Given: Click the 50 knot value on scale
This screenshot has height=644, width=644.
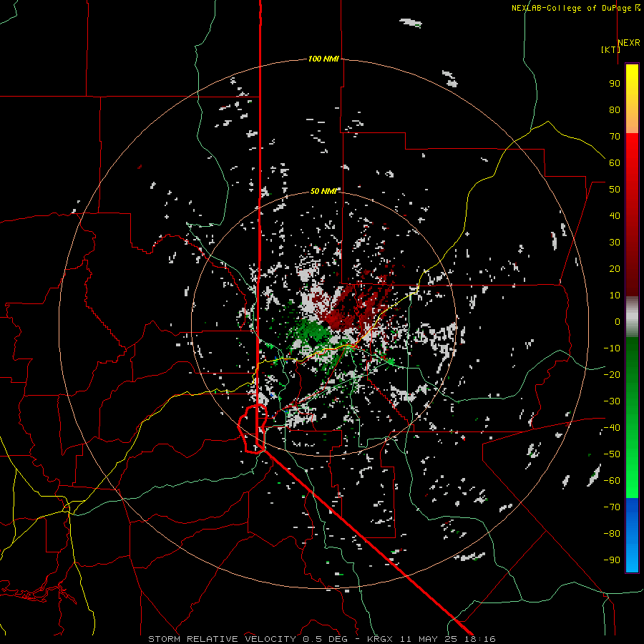Looking at the screenshot, I should 615,190.
